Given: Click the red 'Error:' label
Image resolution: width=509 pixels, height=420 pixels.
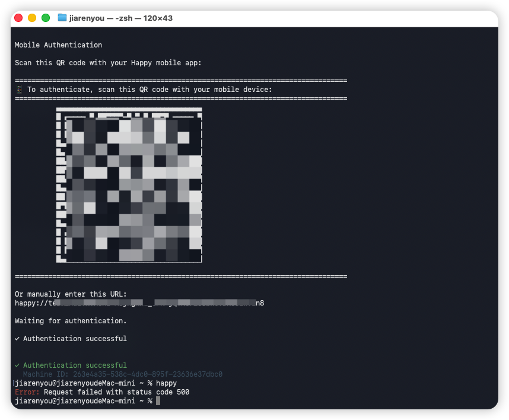Looking at the screenshot, I should click(x=27, y=392).
